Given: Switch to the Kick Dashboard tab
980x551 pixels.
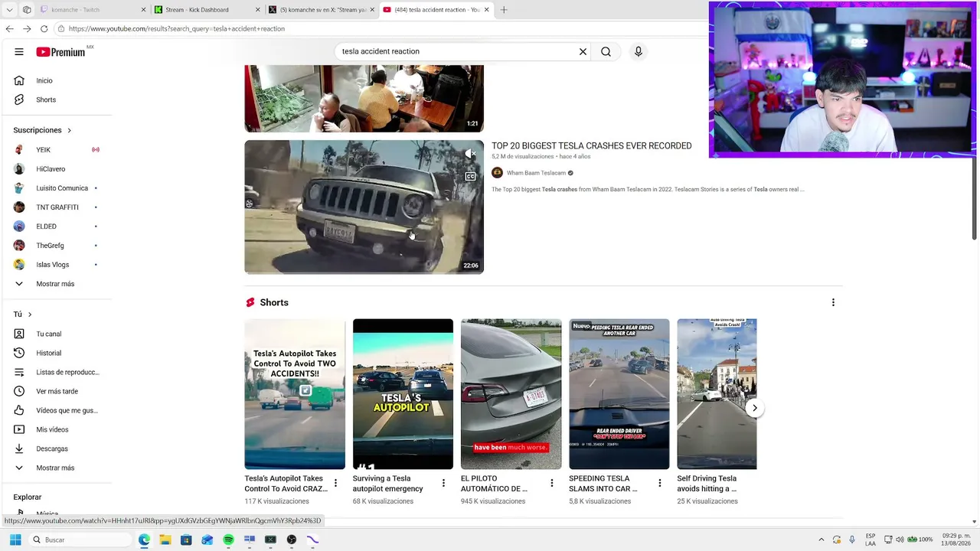Looking at the screenshot, I should [207, 10].
